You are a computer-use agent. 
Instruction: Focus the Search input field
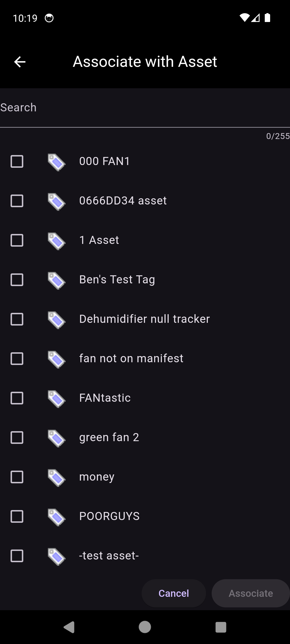point(145,108)
